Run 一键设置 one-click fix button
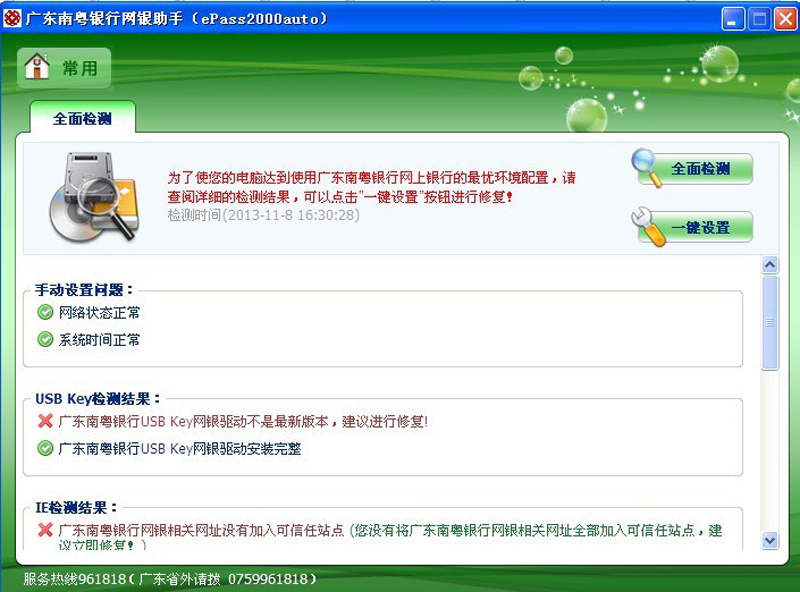800x592 pixels. coord(693,227)
